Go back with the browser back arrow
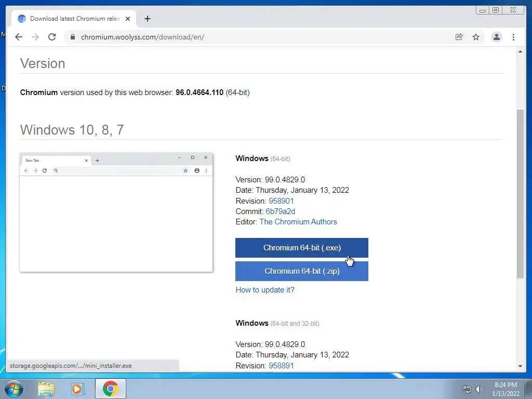This screenshot has width=532, height=399. pyautogui.click(x=19, y=37)
